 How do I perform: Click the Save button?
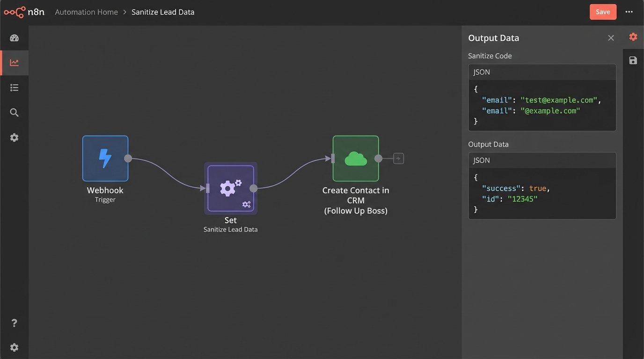603,12
